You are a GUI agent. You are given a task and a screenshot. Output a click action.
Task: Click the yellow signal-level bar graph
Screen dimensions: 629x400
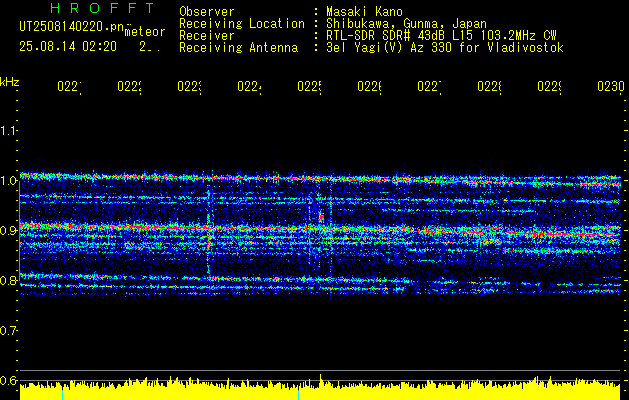(x=320, y=389)
